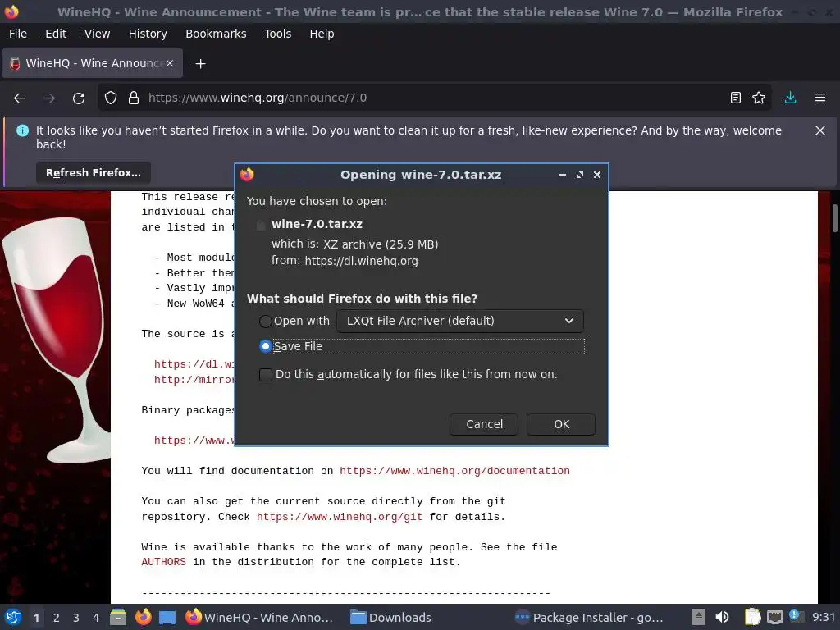Switch to virtual desktop 2
This screenshot has width=840, height=630.
coord(56,618)
